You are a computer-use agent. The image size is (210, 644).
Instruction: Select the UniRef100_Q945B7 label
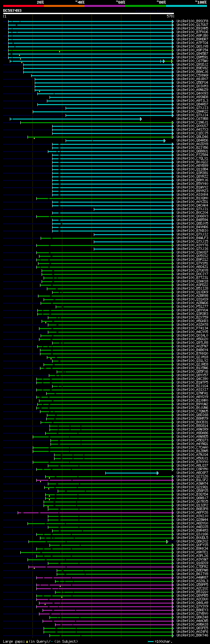pos(192,54)
